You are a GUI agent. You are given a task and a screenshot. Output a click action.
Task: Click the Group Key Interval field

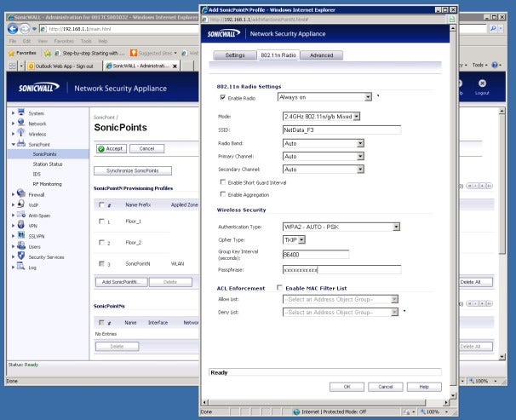click(x=316, y=255)
